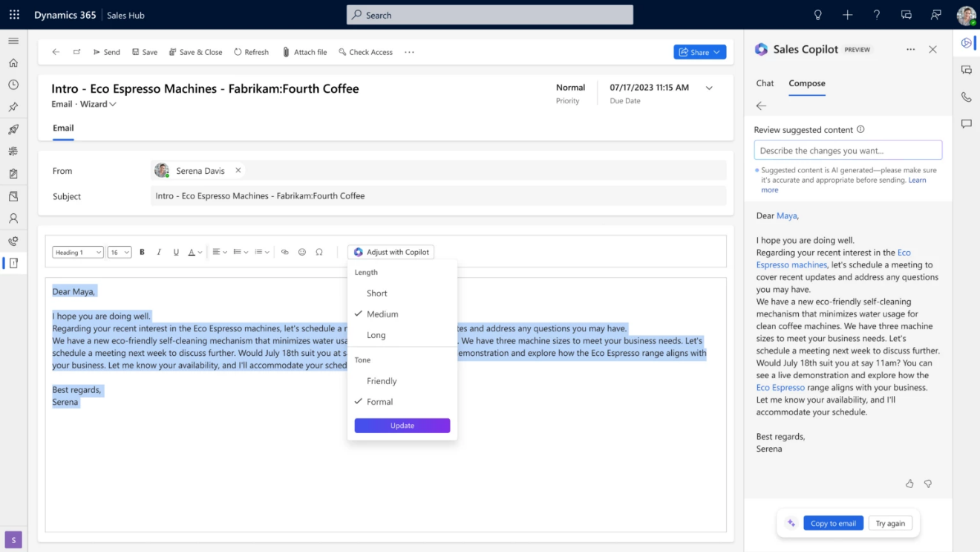This screenshot has height=552, width=980.
Task: Click the Describe the changes input field
Action: click(x=847, y=149)
